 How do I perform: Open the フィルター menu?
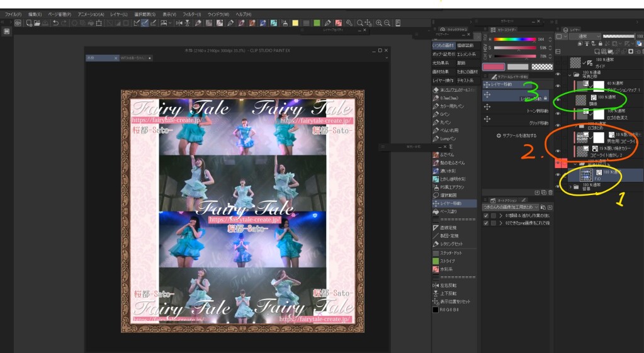pyautogui.click(x=191, y=14)
